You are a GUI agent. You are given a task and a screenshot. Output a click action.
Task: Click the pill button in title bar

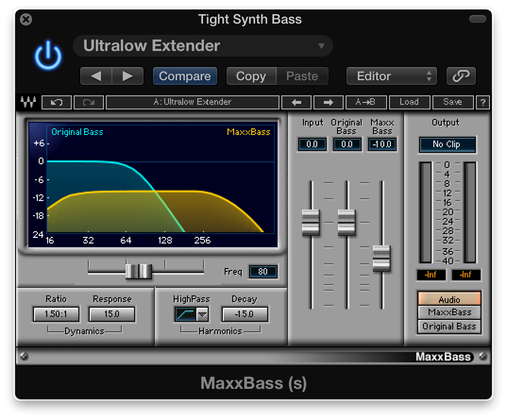(x=478, y=19)
